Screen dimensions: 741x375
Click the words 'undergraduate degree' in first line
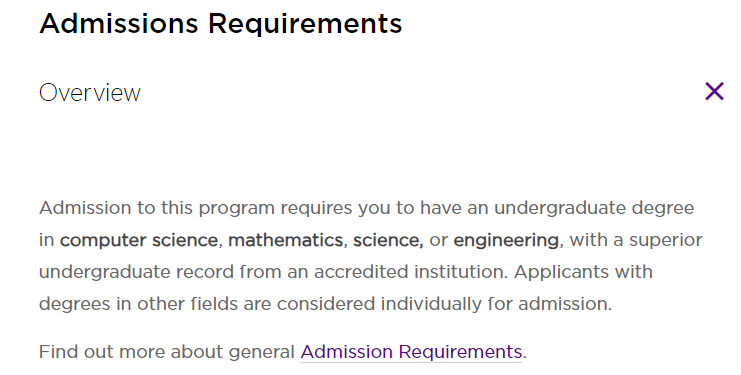(594, 208)
